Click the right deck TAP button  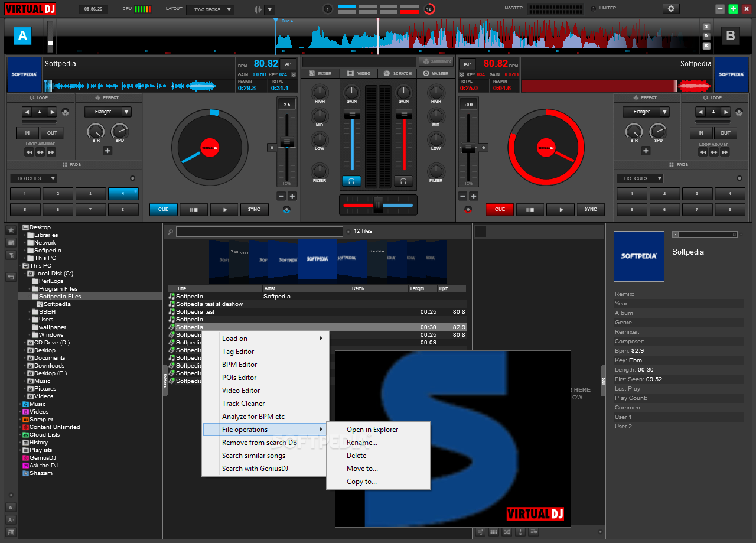(467, 64)
